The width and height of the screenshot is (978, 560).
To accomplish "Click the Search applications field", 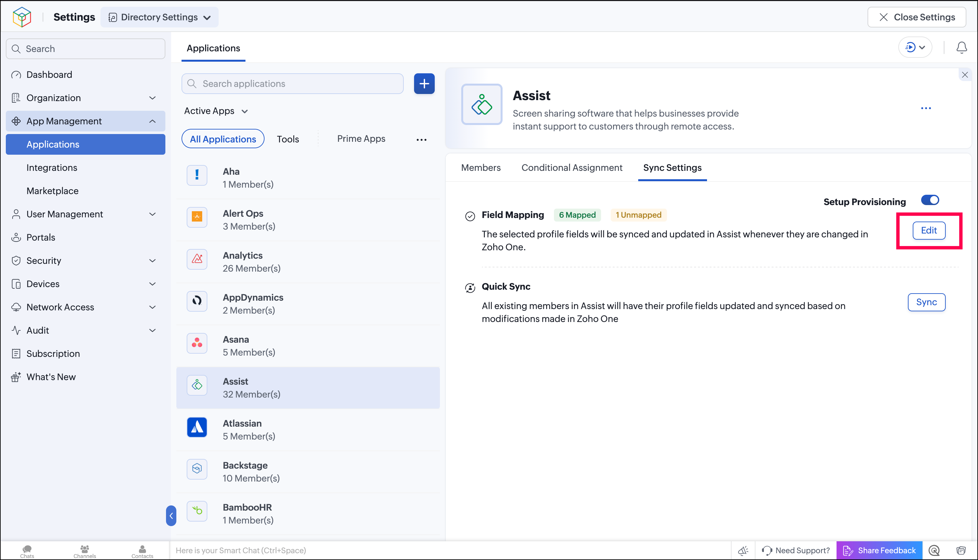I will (x=292, y=83).
